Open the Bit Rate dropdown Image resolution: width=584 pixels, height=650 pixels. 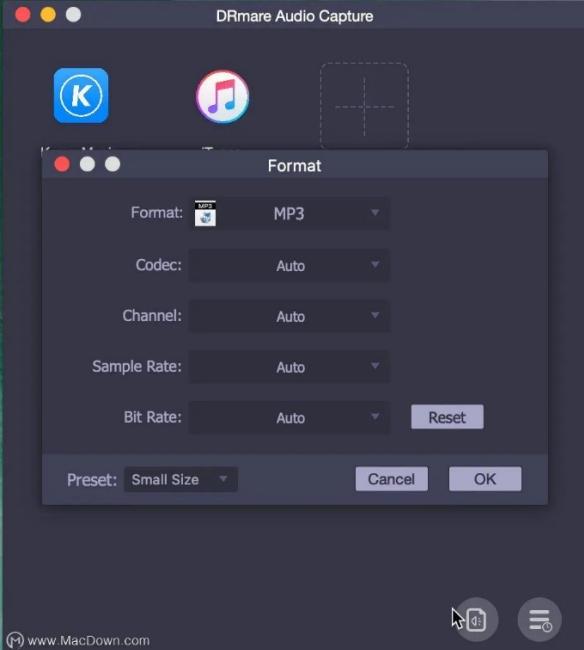click(x=289, y=417)
